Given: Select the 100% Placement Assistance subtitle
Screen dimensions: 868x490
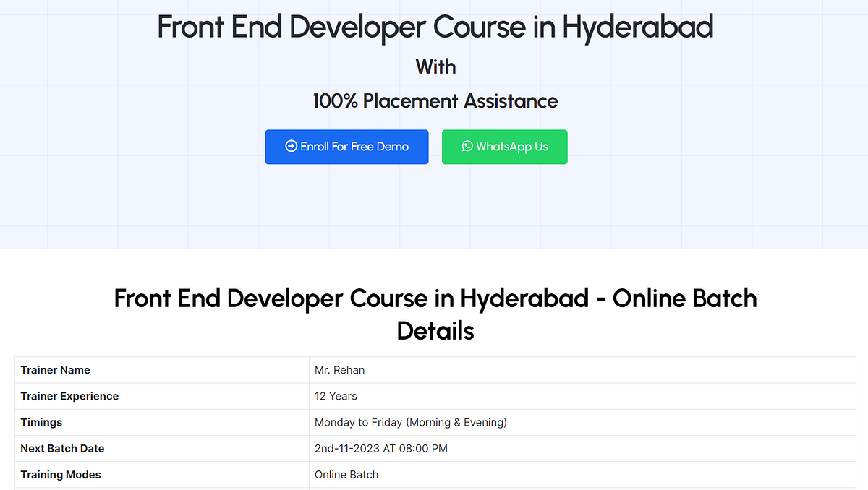Looking at the screenshot, I should [x=435, y=101].
